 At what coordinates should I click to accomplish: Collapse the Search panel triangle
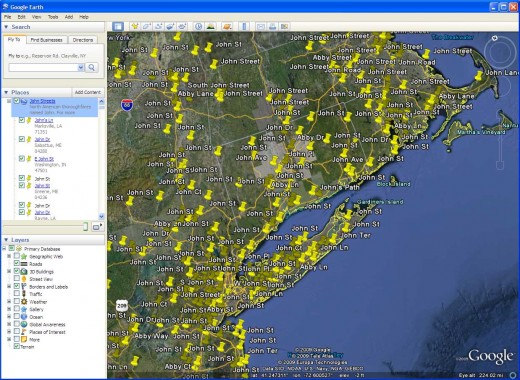pyautogui.click(x=6, y=27)
